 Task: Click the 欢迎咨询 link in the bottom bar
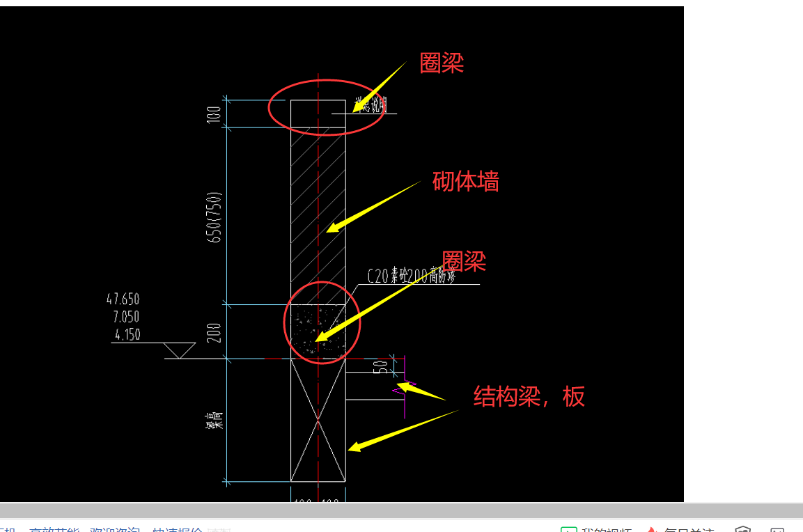115,529
